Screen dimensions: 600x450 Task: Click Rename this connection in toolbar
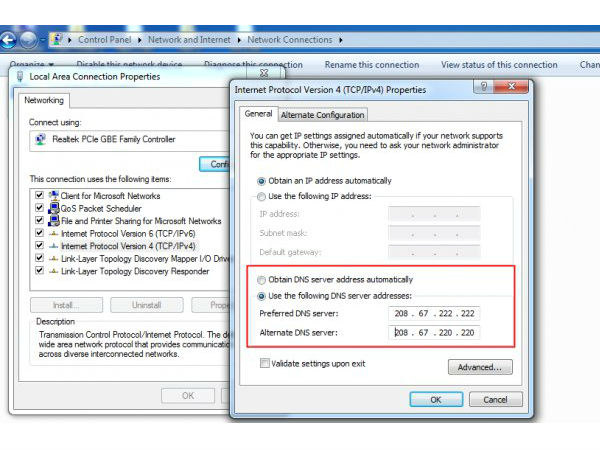[x=372, y=65]
